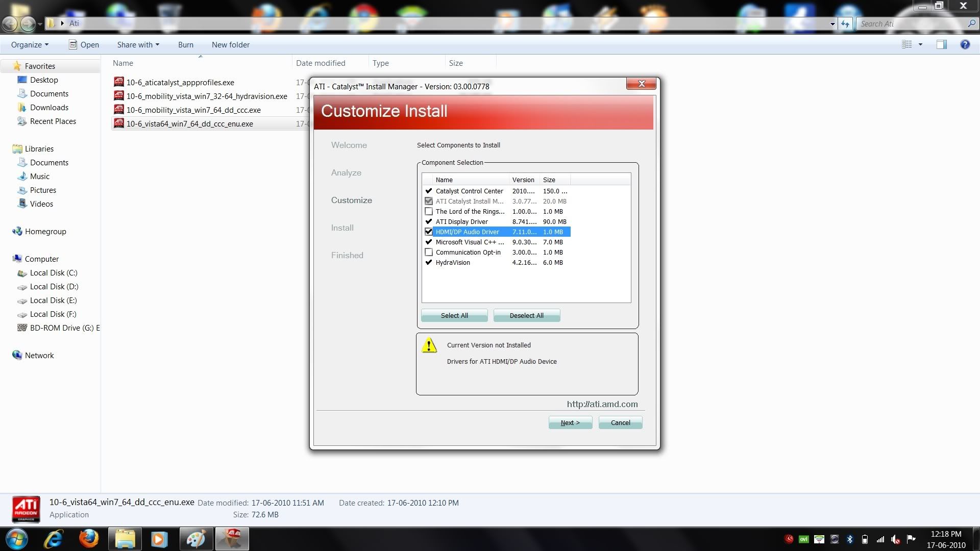
Task: Click the ATI Radeon taskbar icon
Action: 232,538
